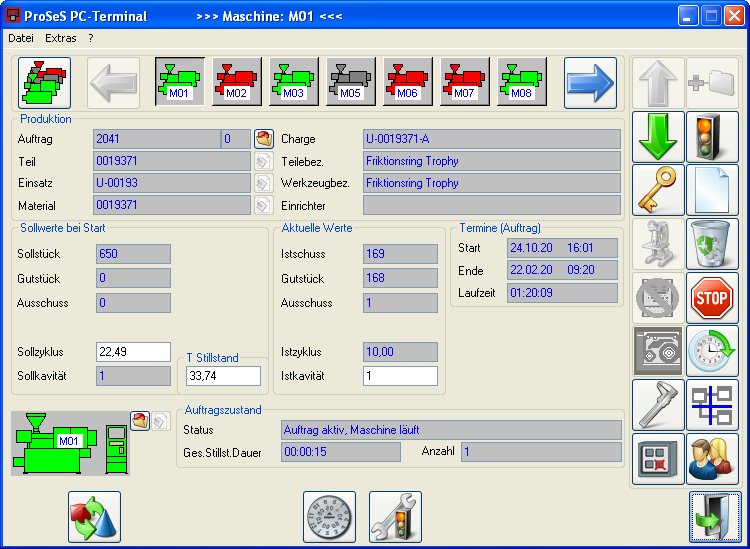This screenshot has height=549, width=750.
Task: Open the Datei menu
Action: click(21, 38)
